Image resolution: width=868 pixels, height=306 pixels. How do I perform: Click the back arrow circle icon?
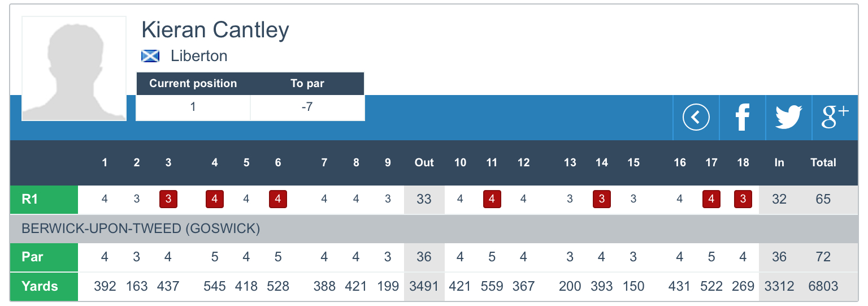pos(696,118)
